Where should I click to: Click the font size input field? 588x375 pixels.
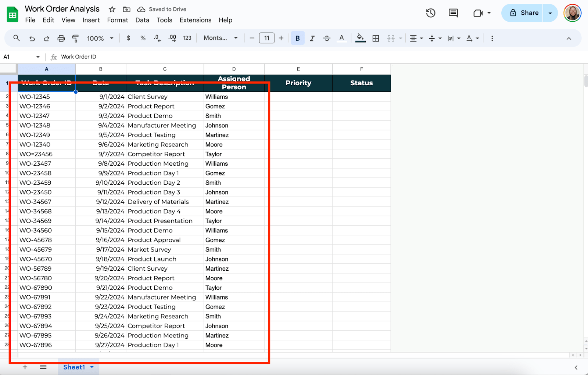coord(266,38)
